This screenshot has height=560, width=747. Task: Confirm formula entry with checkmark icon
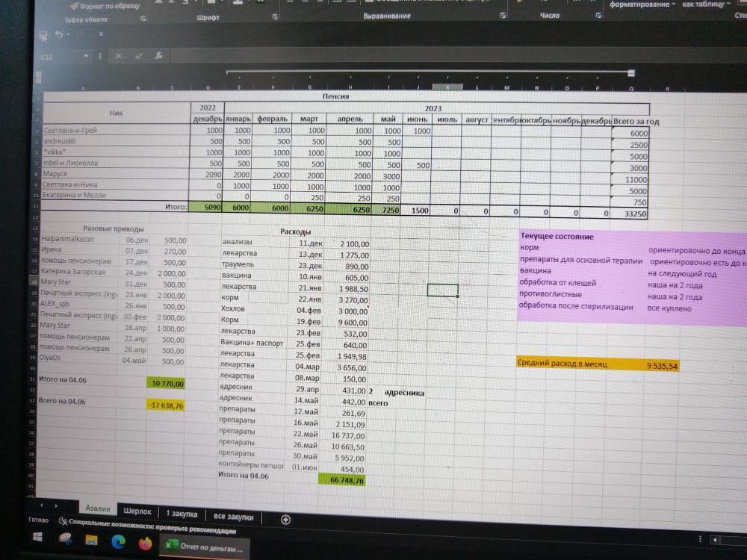coord(139,56)
